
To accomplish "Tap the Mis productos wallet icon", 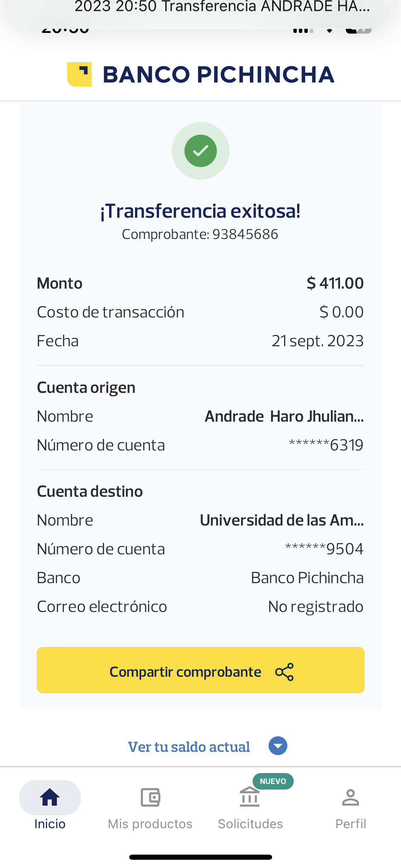I will click(x=150, y=797).
